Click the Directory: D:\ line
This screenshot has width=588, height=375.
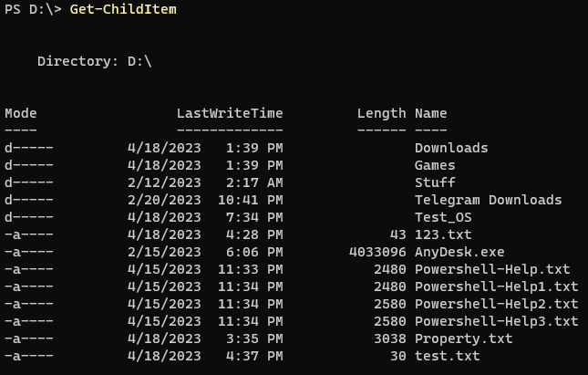pos(95,61)
